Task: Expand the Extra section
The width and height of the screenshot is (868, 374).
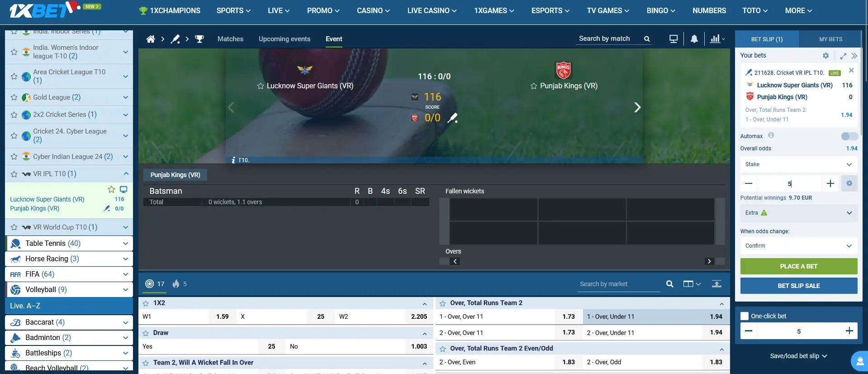Action: pyautogui.click(x=799, y=213)
